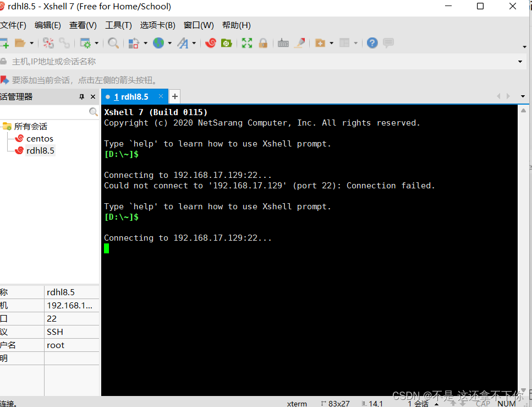Viewport: 532px width, 407px height.
Task: Toggle full-screen mode with the arrows icon
Action: click(248, 42)
